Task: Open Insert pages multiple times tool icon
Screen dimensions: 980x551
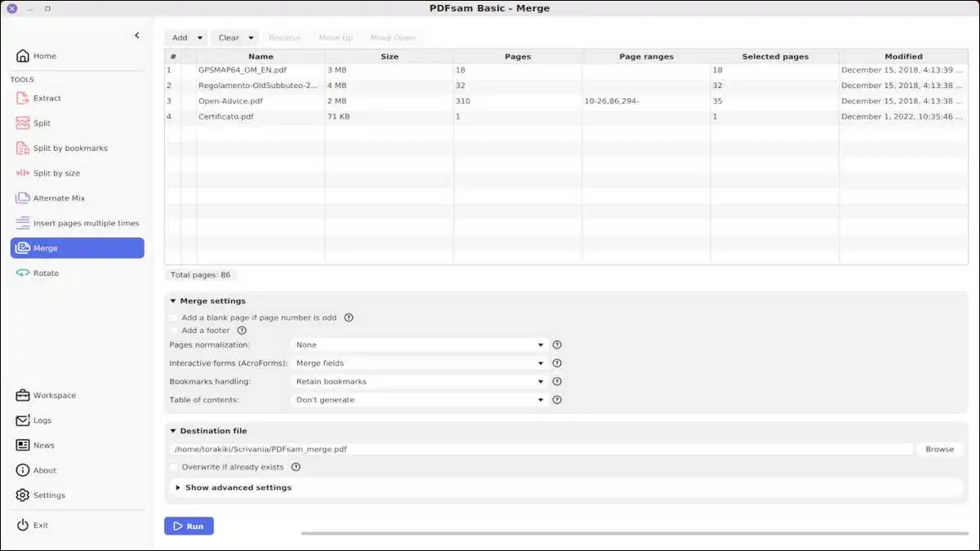Action: click(x=22, y=223)
